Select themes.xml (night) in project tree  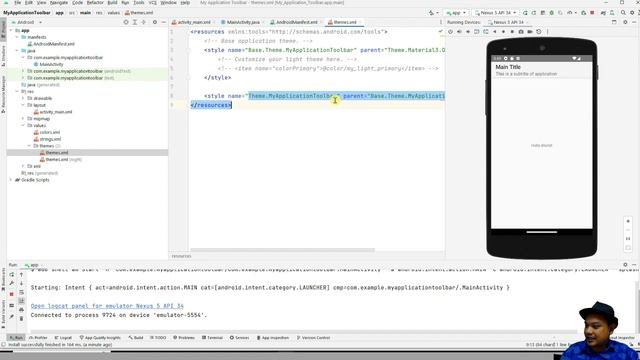click(x=61, y=160)
